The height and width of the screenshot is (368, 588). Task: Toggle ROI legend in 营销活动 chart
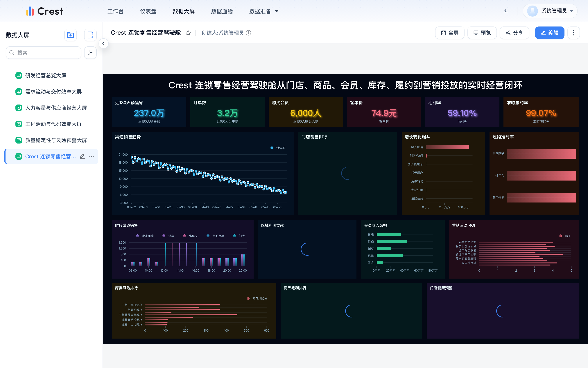point(565,236)
